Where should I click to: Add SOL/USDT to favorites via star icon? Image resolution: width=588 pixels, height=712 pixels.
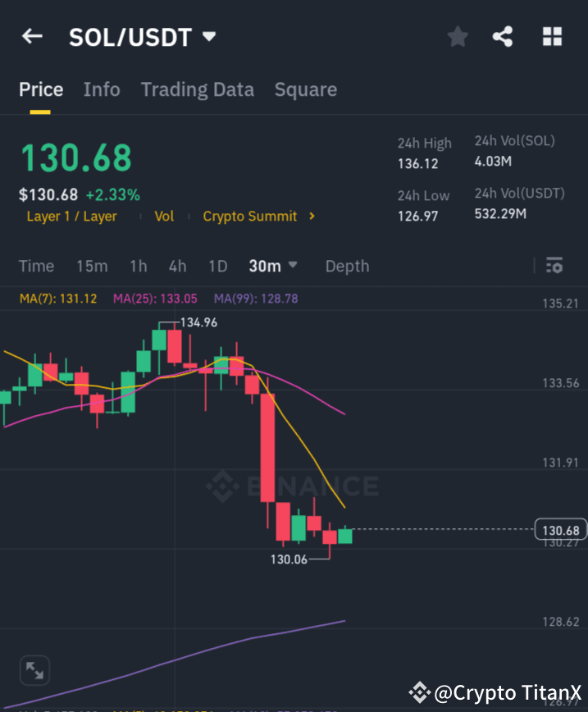(457, 36)
